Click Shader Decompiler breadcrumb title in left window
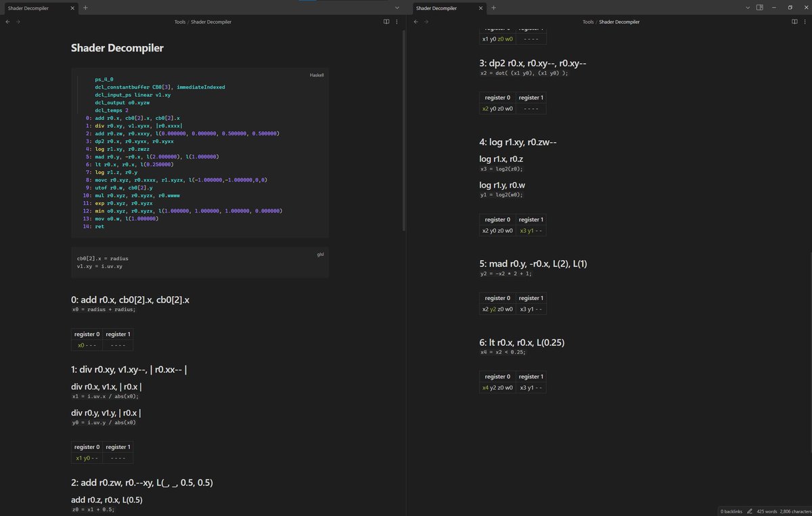The width and height of the screenshot is (812, 516). point(211,22)
